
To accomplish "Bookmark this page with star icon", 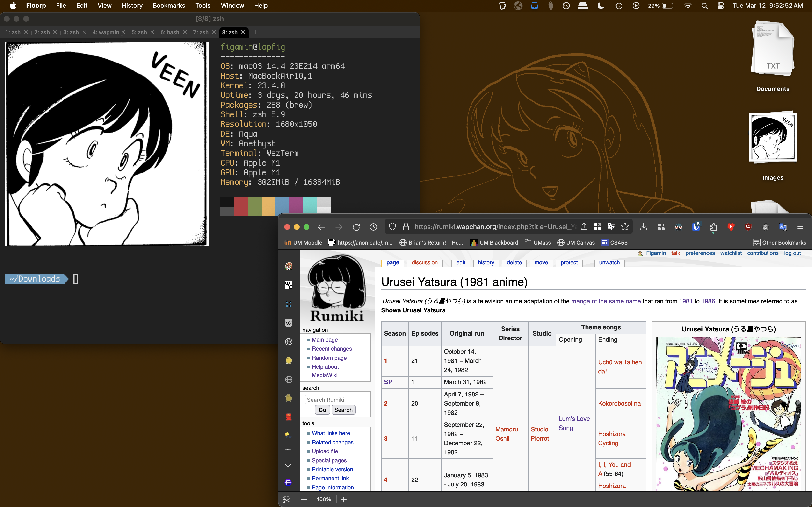I will coord(625,227).
